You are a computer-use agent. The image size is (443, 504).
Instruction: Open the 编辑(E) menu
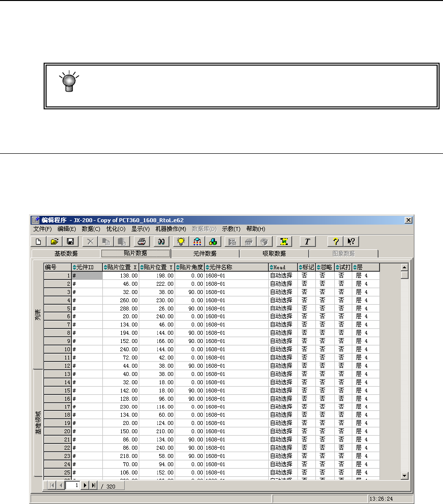[66, 229]
